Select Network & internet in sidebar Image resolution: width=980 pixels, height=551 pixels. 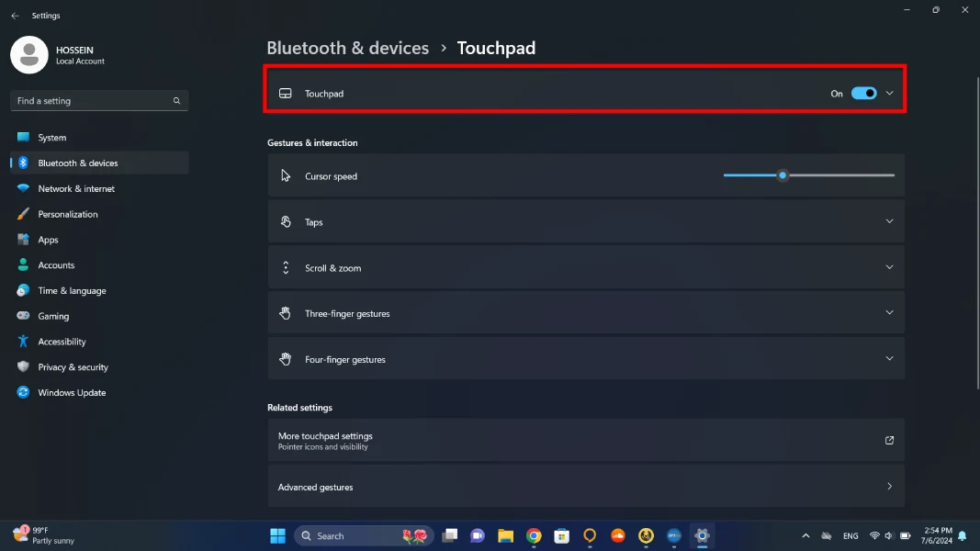coord(76,188)
